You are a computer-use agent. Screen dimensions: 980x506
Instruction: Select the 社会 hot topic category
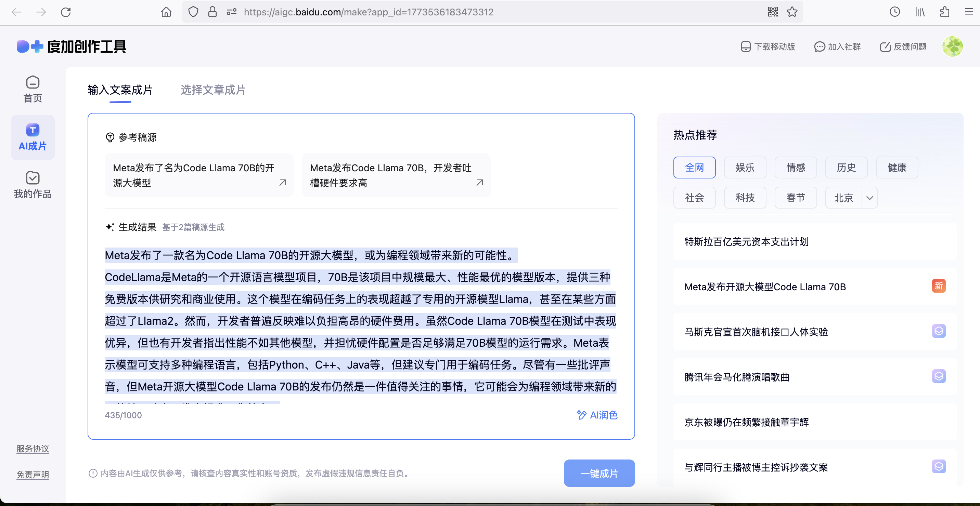tap(694, 198)
